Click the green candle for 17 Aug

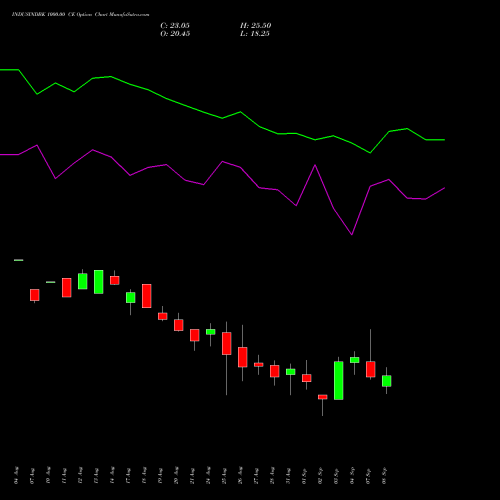(131, 298)
